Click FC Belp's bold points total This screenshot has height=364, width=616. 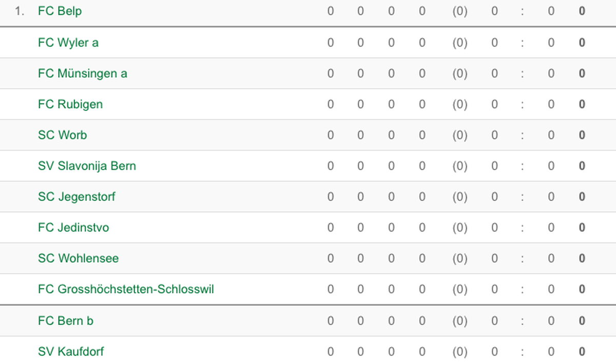(x=582, y=11)
